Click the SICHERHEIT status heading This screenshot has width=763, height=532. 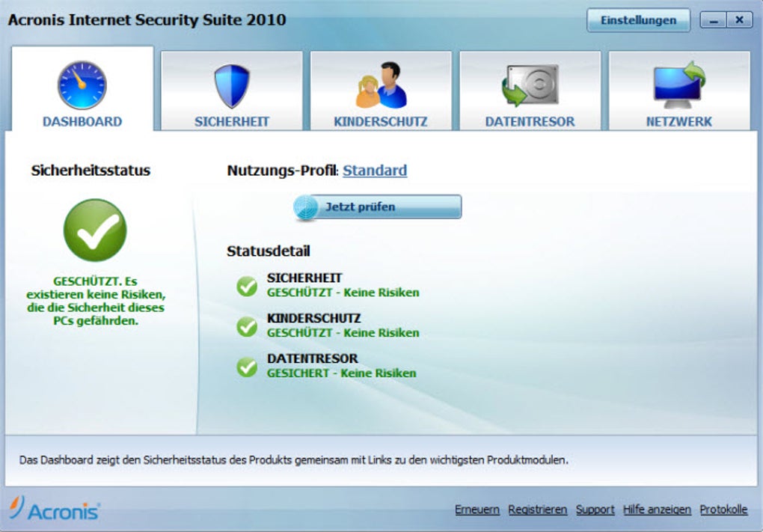point(304,278)
